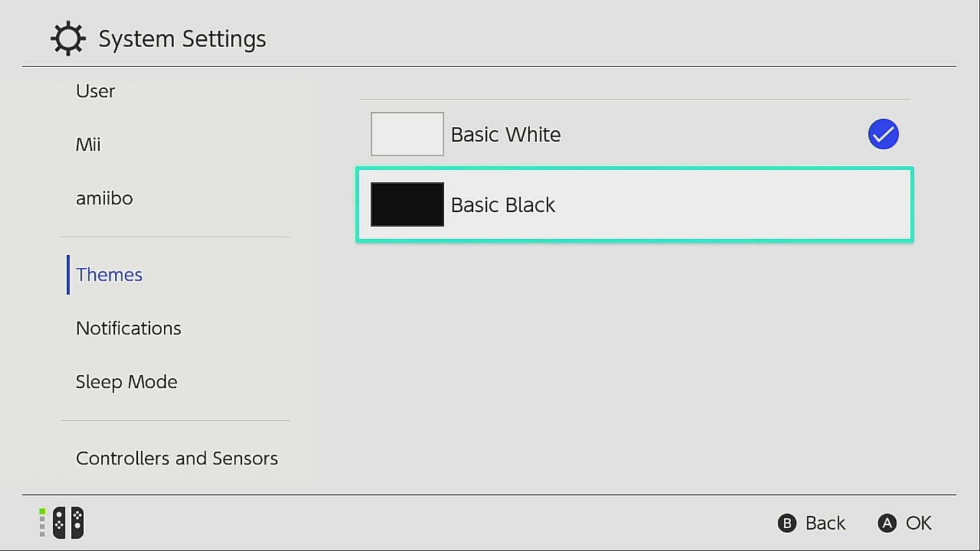This screenshot has width=980, height=551.
Task: Click the white theme preview square
Action: click(x=407, y=134)
